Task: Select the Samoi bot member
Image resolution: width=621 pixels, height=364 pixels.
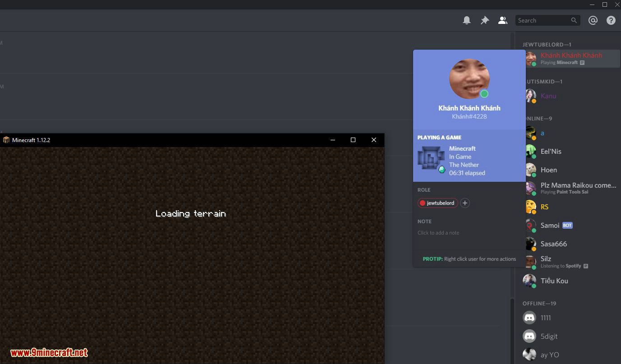Action: click(x=570, y=226)
